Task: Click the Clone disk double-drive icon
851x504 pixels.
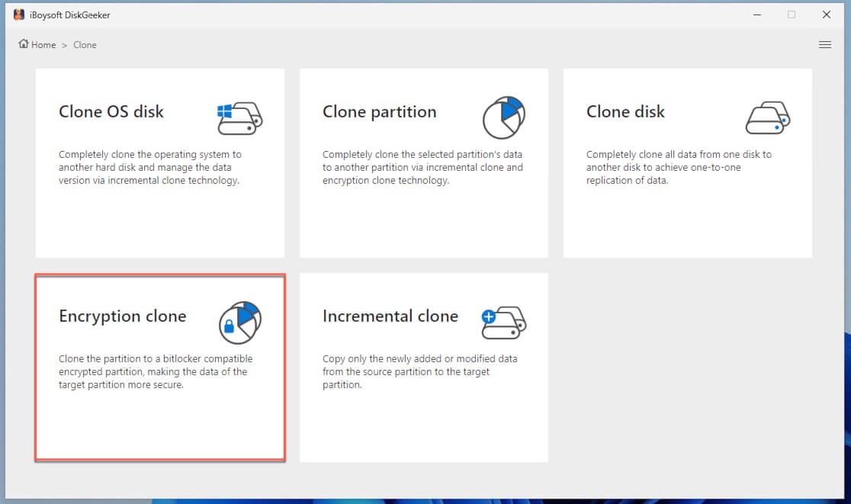Action: [x=767, y=117]
